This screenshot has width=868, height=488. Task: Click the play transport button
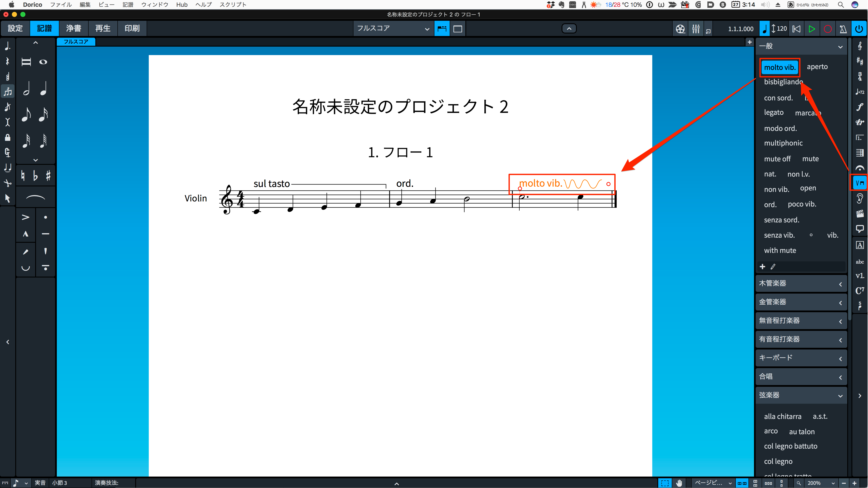(812, 29)
